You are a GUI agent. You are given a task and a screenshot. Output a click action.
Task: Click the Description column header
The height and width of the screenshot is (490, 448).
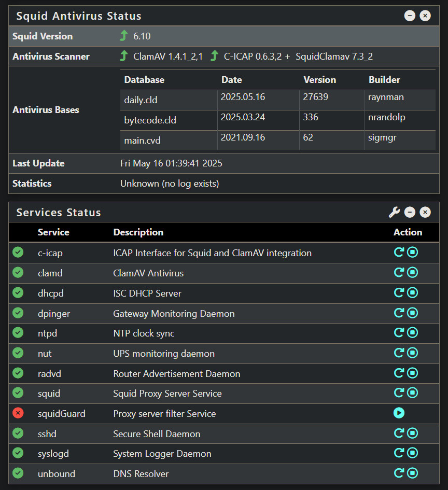tap(138, 232)
